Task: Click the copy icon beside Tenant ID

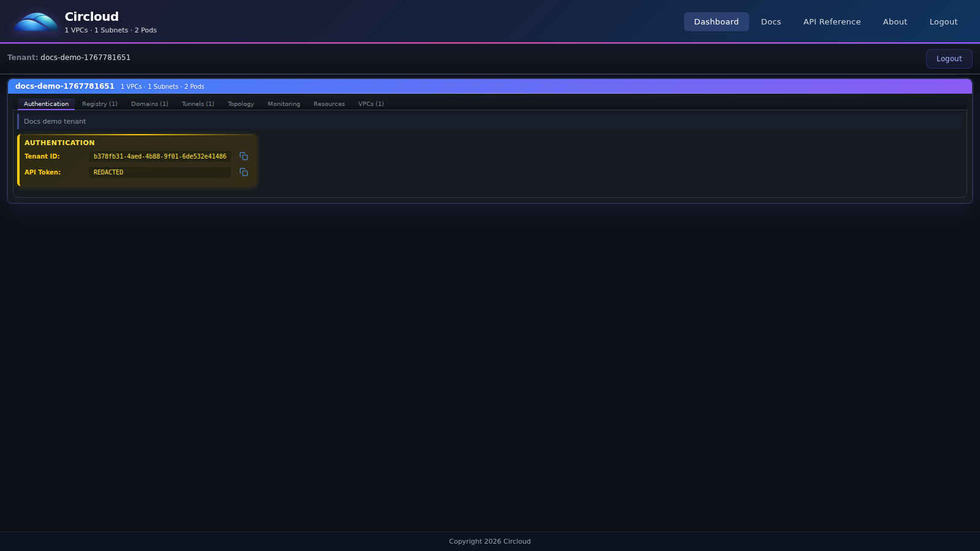Action: [243, 156]
